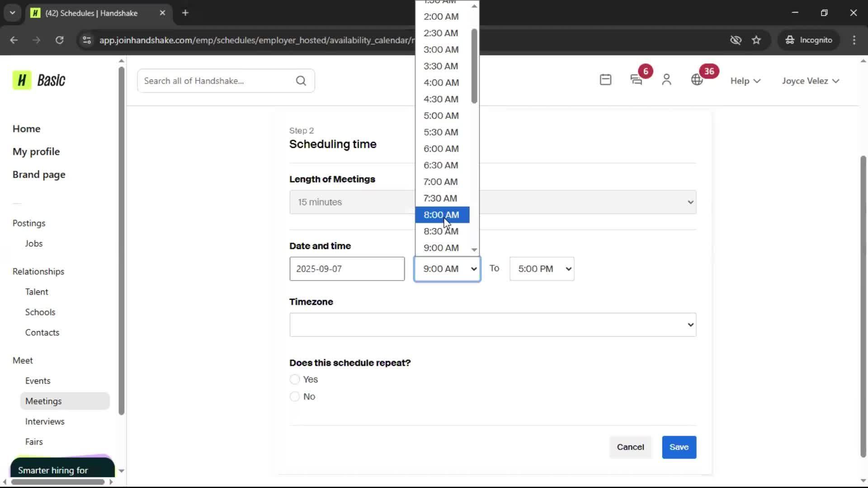This screenshot has width=868, height=488.
Task: Open Jobs under Postings
Action: click(x=34, y=244)
